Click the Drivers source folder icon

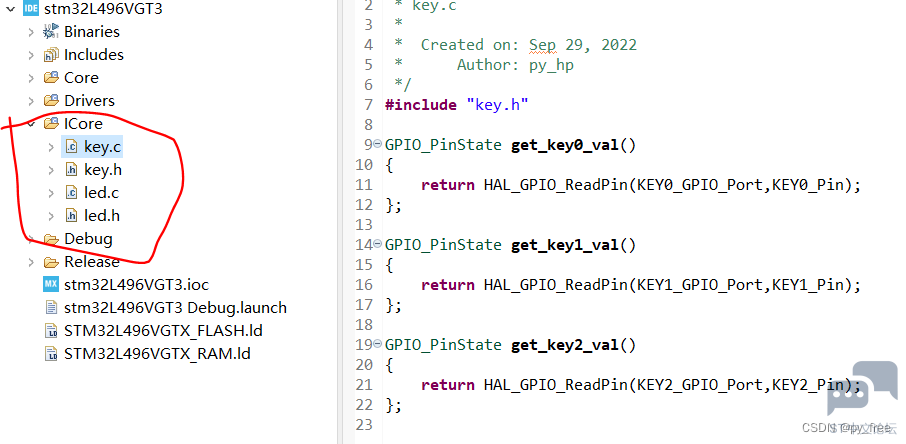[51, 100]
